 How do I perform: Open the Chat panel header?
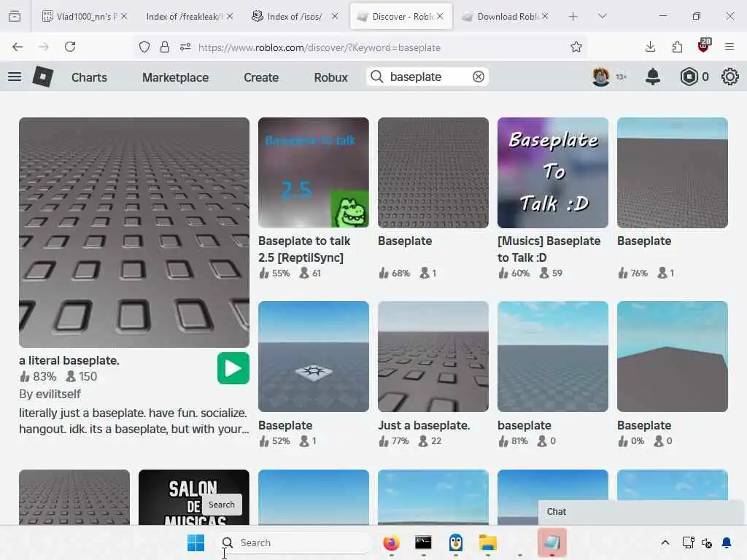640,512
